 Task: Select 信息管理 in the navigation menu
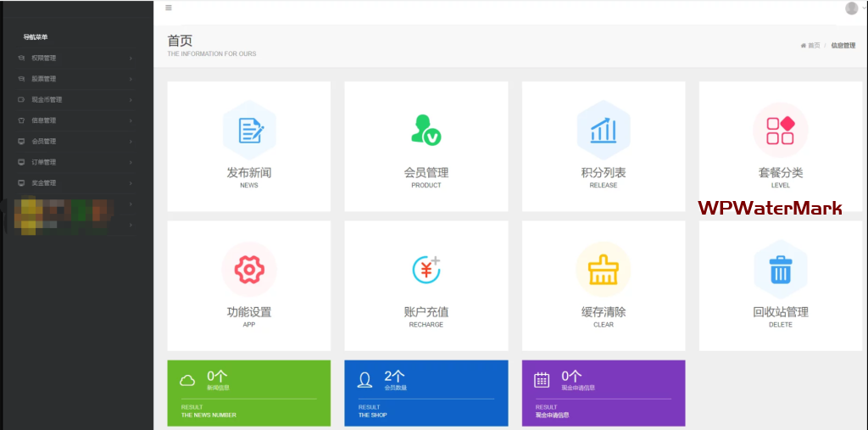44,120
